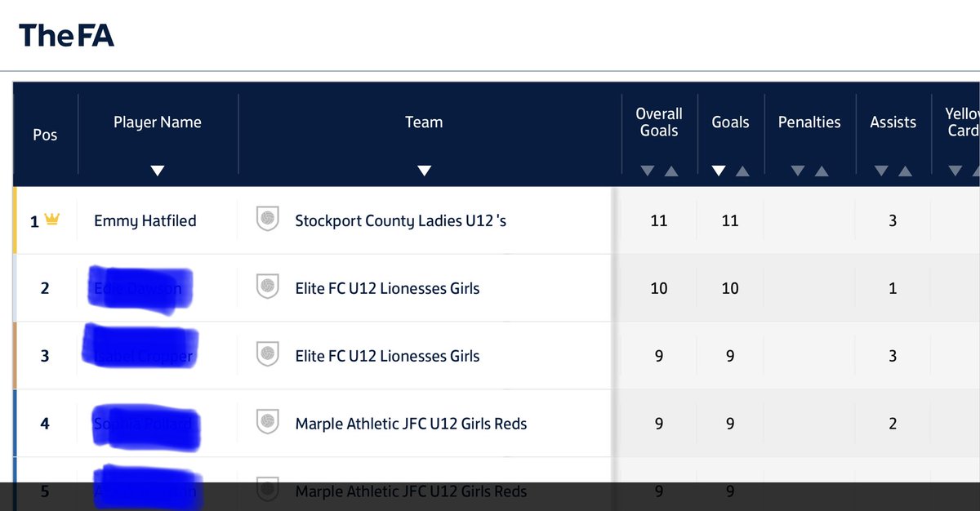Click assists value 3 for Emmy Hatfiled
The image size is (980, 511).
pos(893,220)
